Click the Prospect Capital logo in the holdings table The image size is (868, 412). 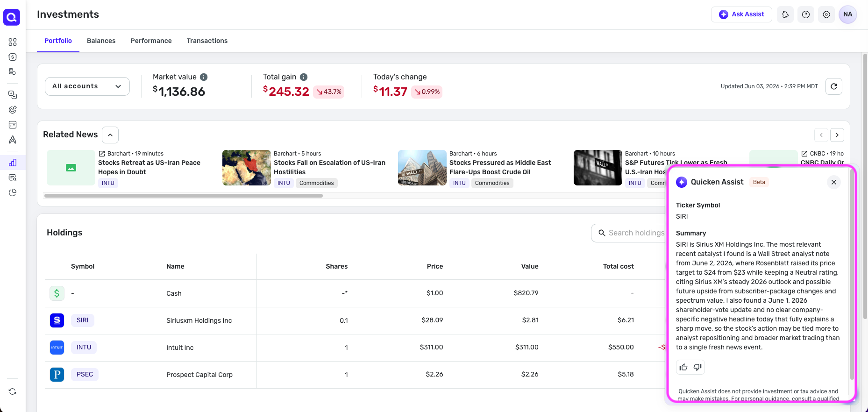57,375
